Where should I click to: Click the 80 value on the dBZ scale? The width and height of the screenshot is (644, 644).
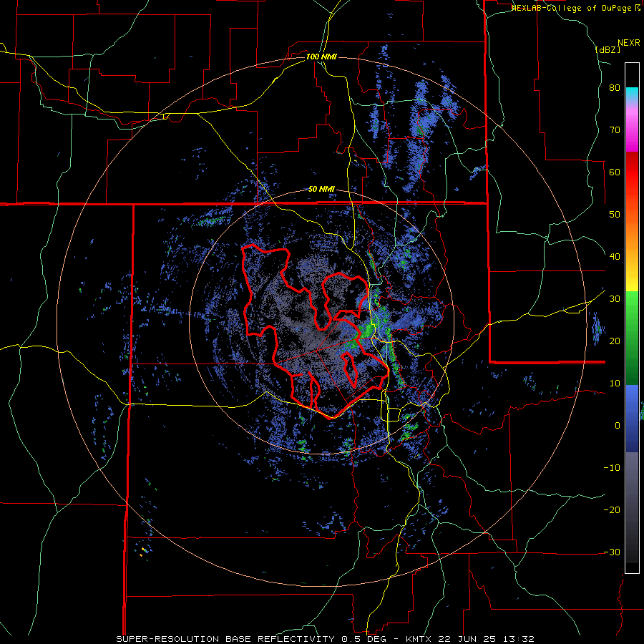tap(615, 88)
